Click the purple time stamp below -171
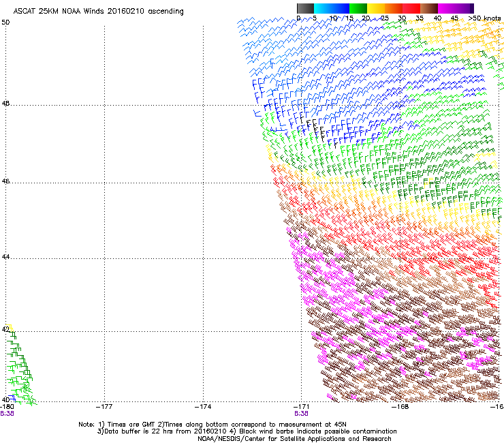Image resolution: width=504 pixels, height=443 pixels. (x=301, y=414)
